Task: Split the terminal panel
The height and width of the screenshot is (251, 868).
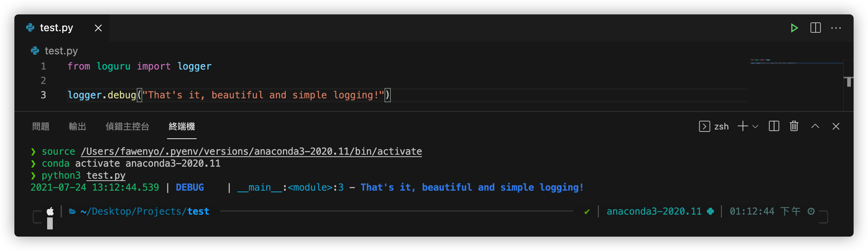Action: click(x=774, y=126)
